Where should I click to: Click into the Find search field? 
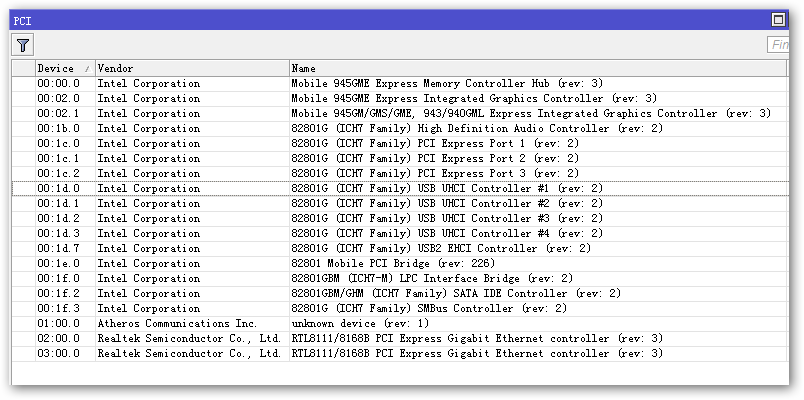(x=778, y=45)
